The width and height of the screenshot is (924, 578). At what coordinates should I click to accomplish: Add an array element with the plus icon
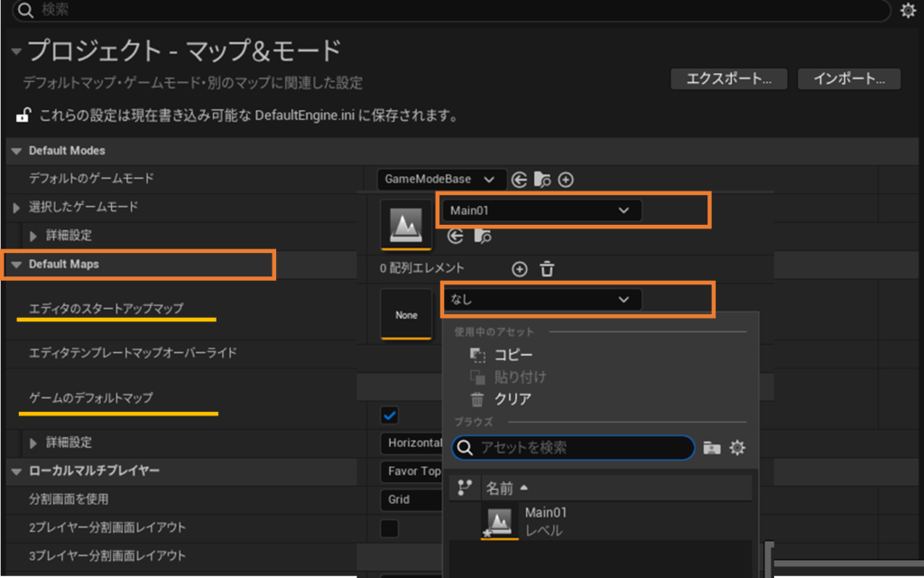point(519,268)
